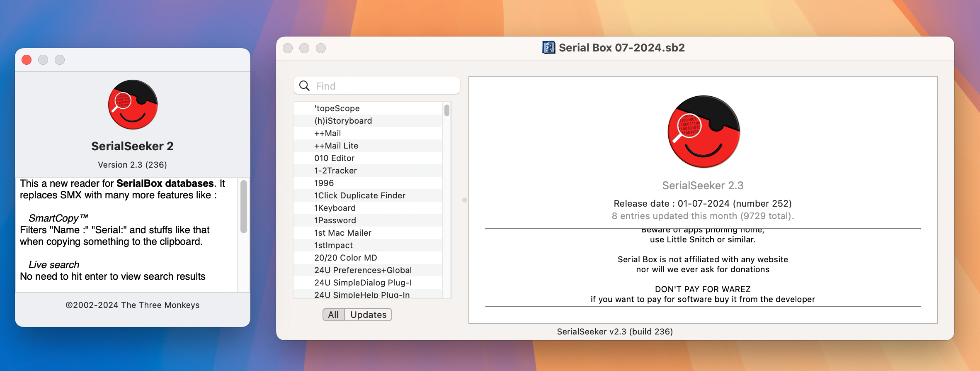Click the use Little Snitch or similar line

tap(703, 239)
